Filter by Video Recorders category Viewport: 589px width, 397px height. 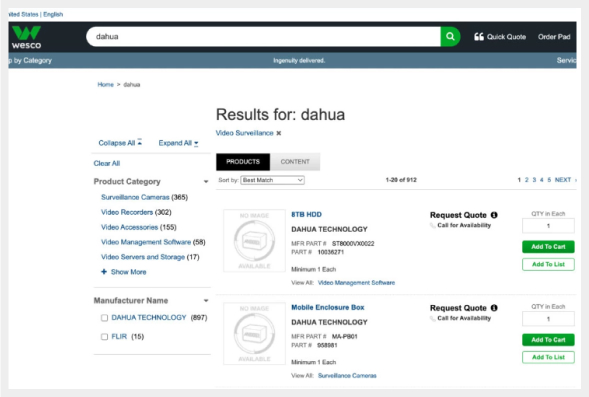pos(127,212)
